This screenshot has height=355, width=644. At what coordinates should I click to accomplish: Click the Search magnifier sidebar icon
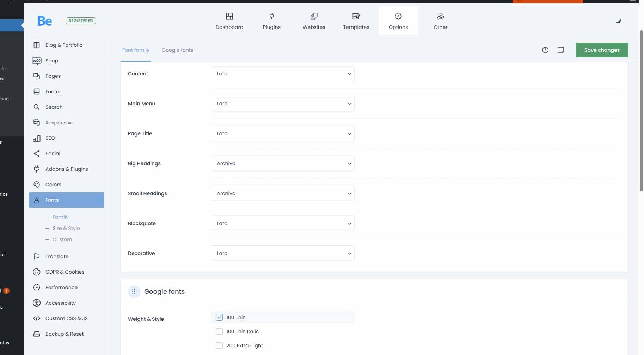(37, 107)
